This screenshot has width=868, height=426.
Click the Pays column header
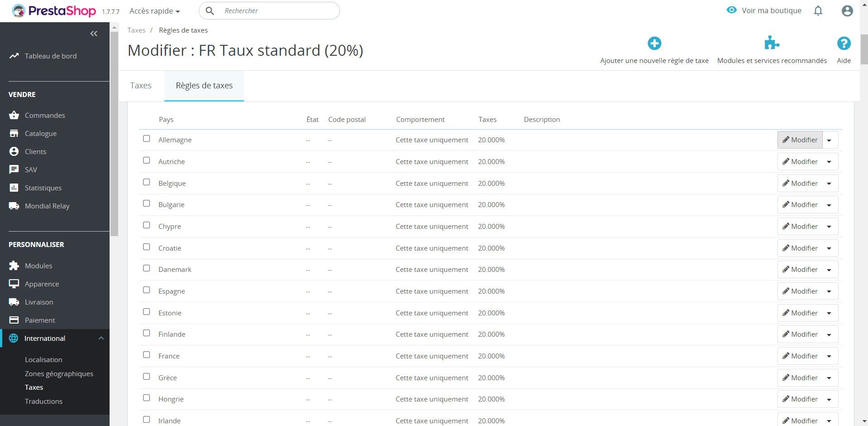(166, 120)
